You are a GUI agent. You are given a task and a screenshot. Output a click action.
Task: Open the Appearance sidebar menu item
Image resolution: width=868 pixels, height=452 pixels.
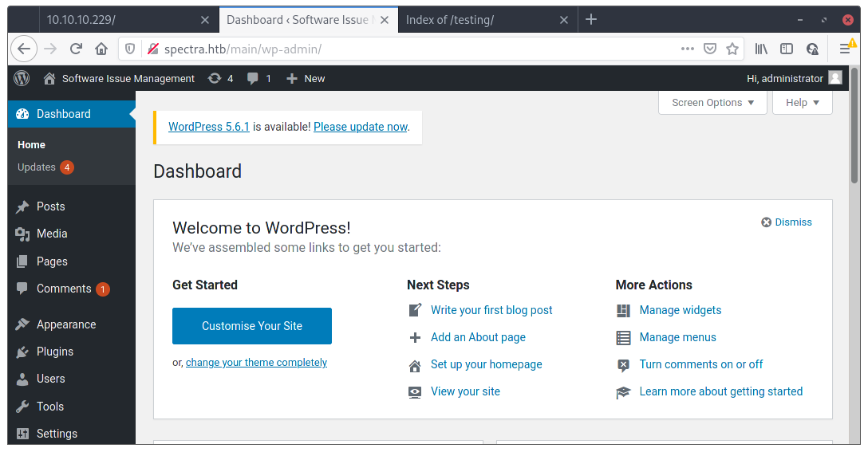(x=65, y=324)
